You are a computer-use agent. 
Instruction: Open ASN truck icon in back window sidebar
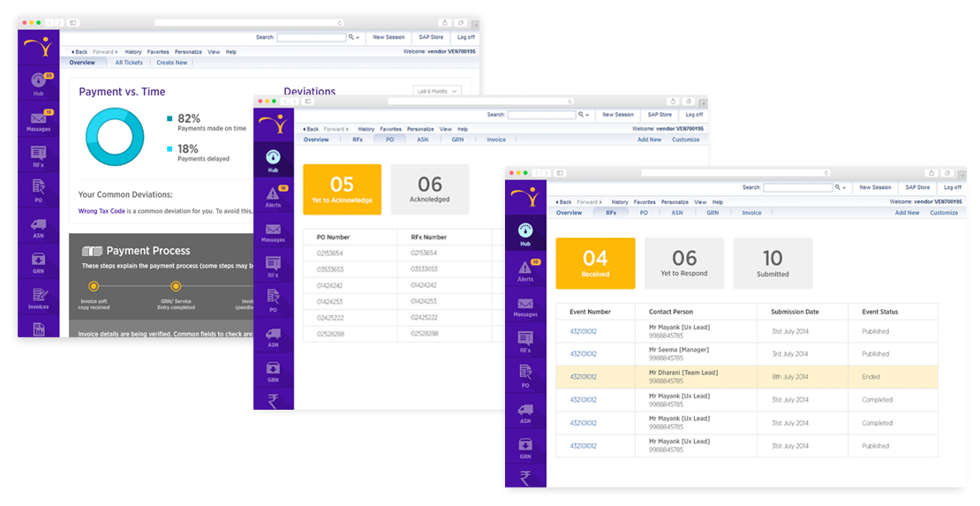(x=38, y=224)
